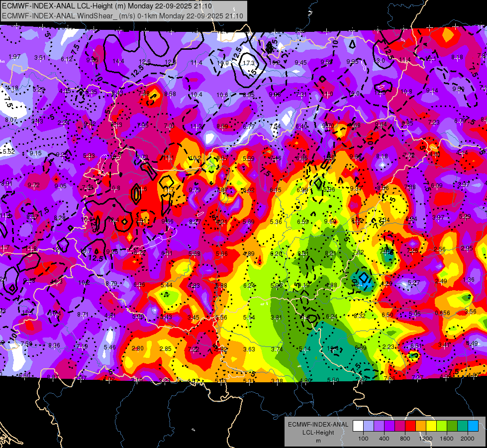Viewport: 487px width, 448px height.
Task: Click the 7.23 grid value
Action: [x=434, y=122]
